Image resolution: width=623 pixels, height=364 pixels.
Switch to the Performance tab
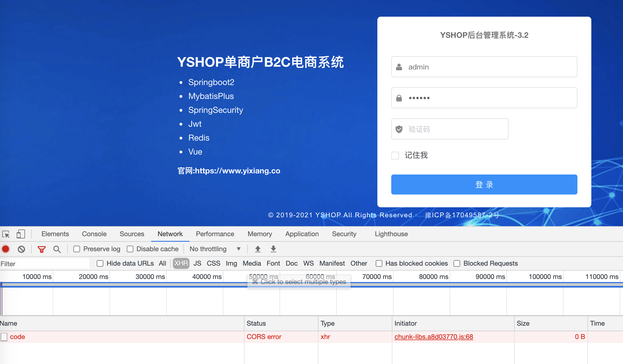(x=215, y=234)
